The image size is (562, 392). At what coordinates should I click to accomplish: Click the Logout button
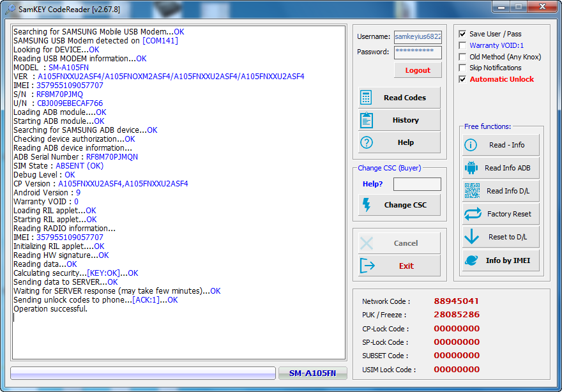tap(418, 70)
